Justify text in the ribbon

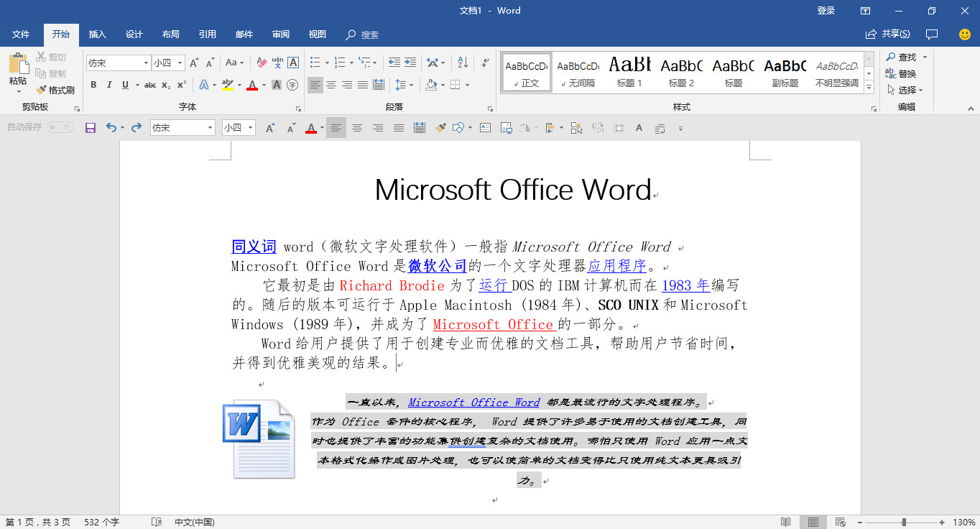pos(363,85)
